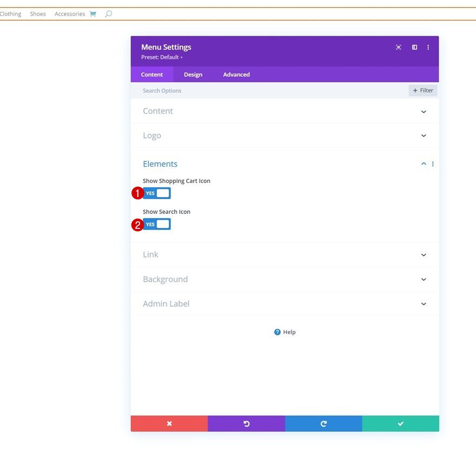Viewport: 476px width, 454px height.
Task: Save settings with the green checkmark
Action: tap(400, 424)
